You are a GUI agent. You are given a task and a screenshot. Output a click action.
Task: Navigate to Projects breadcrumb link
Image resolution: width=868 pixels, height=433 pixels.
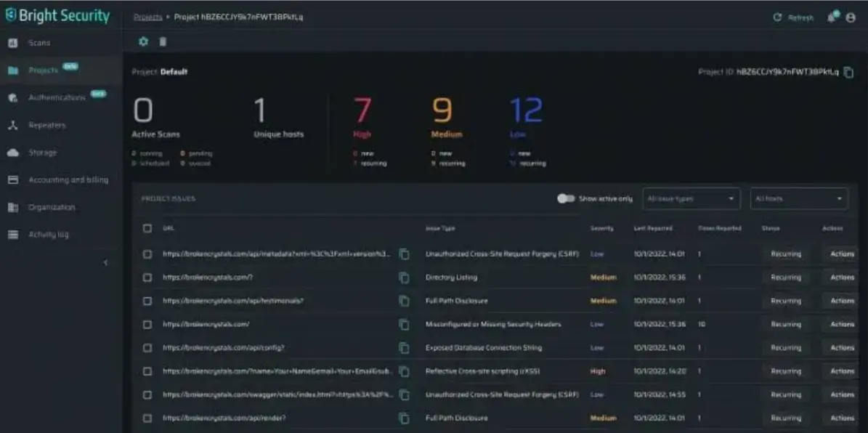pyautogui.click(x=147, y=17)
